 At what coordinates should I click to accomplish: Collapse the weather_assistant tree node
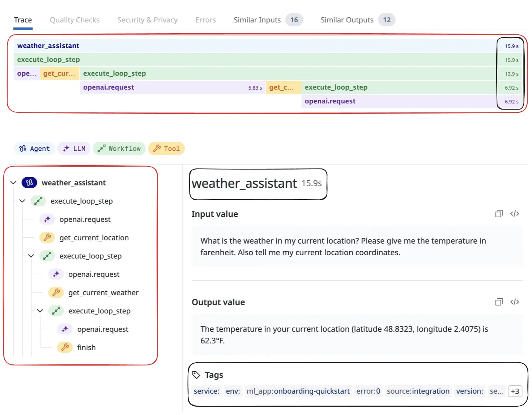click(x=13, y=183)
